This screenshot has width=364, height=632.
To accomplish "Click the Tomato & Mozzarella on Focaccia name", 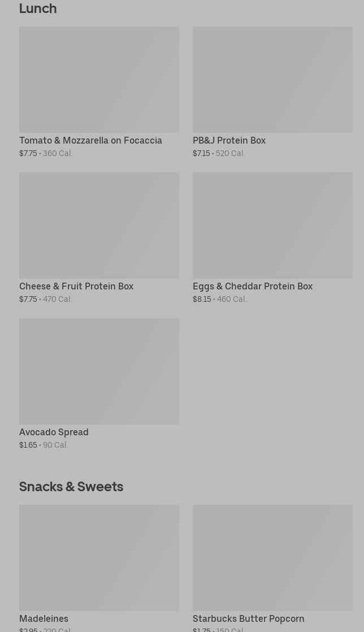I will click(x=90, y=140).
